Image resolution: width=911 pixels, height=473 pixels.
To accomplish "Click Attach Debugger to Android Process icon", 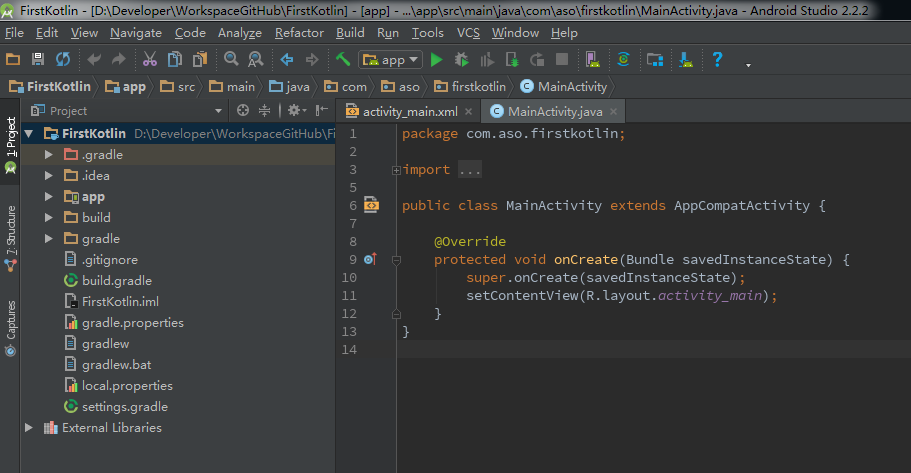I will [512, 59].
